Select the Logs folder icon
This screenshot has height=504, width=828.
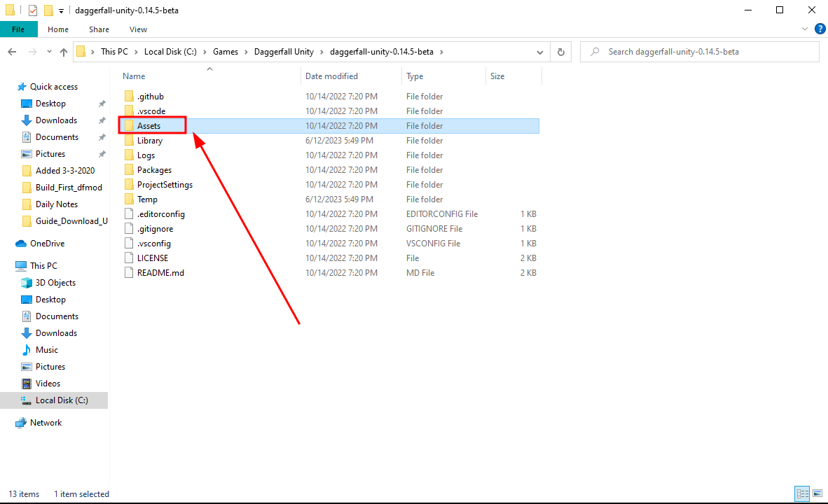tap(130, 155)
